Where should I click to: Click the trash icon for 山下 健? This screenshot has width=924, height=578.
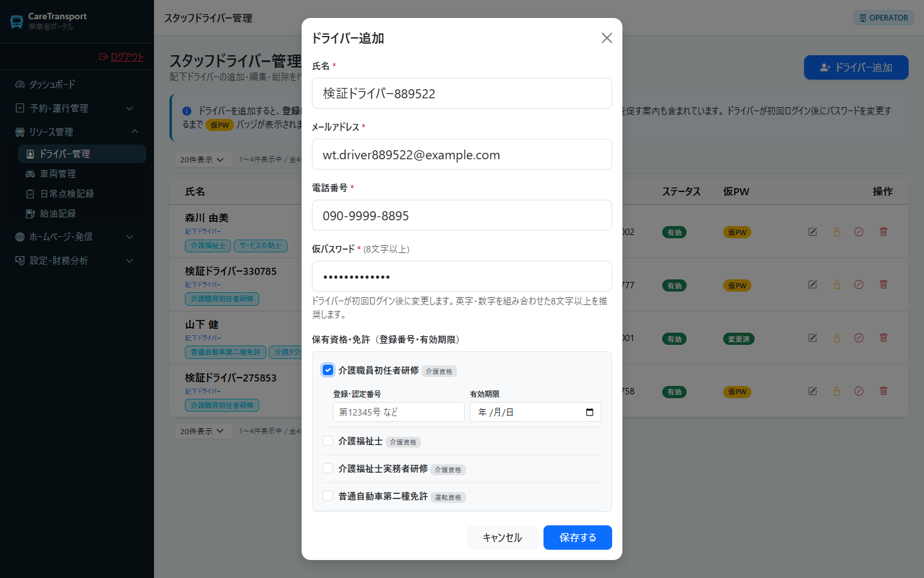(884, 338)
